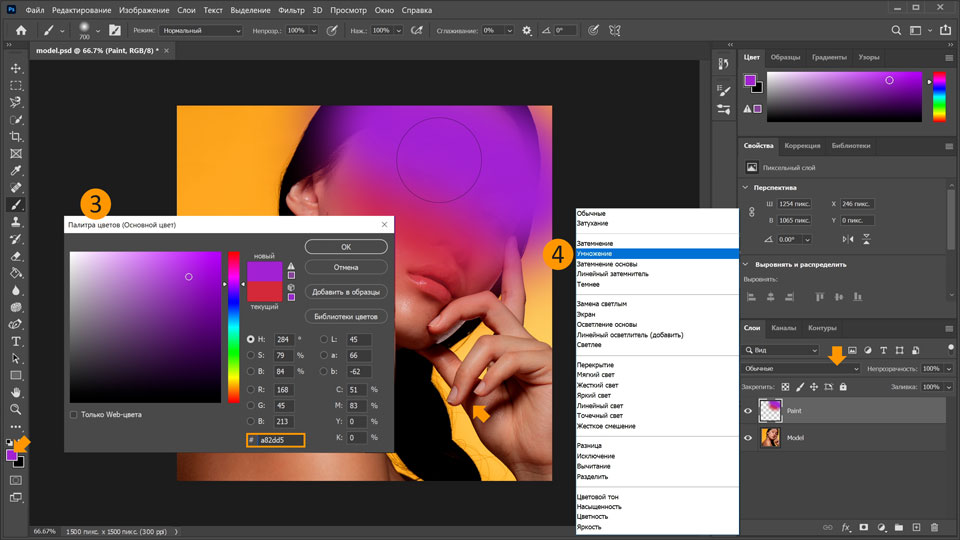Select the Zoom tool
Image resolution: width=960 pixels, height=540 pixels.
point(16,410)
